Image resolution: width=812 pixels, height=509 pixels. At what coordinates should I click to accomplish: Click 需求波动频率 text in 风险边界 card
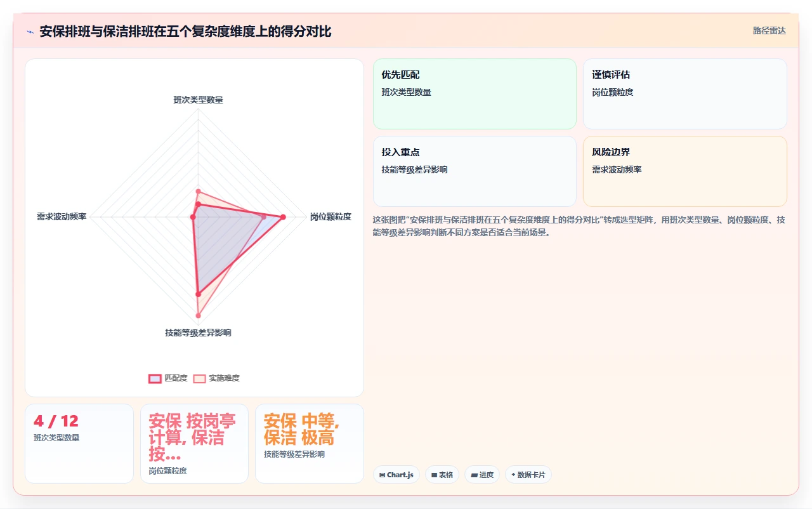point(617,169)
